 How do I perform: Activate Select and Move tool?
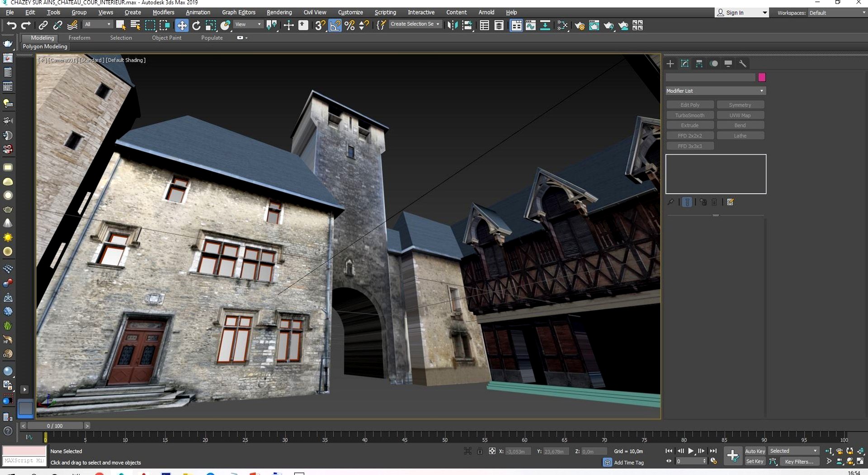(x=182, y=25)
